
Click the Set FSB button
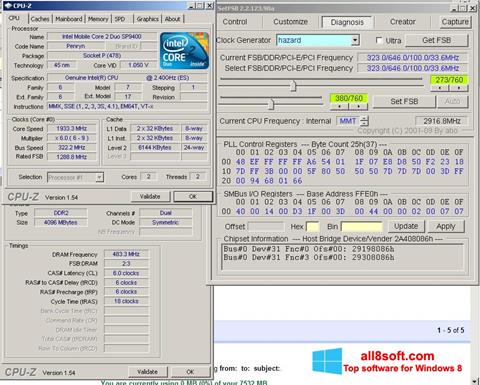point(404,101)
